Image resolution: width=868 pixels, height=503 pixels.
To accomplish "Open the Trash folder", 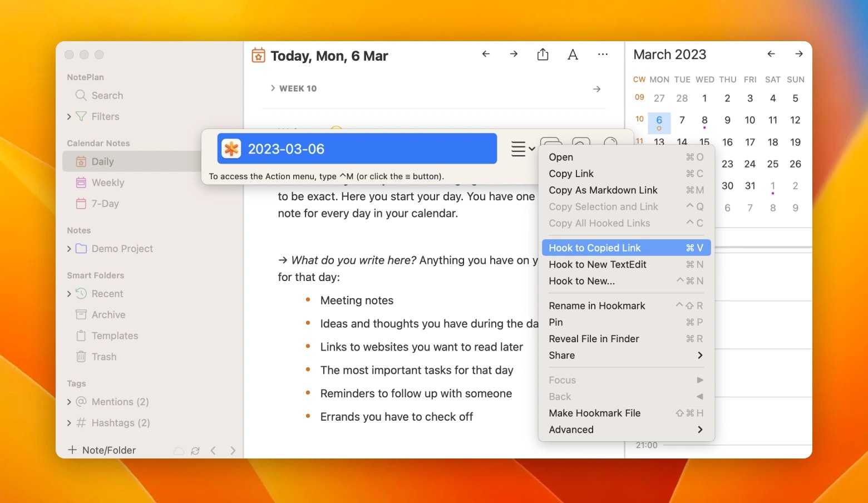I will tap(104, 357).
